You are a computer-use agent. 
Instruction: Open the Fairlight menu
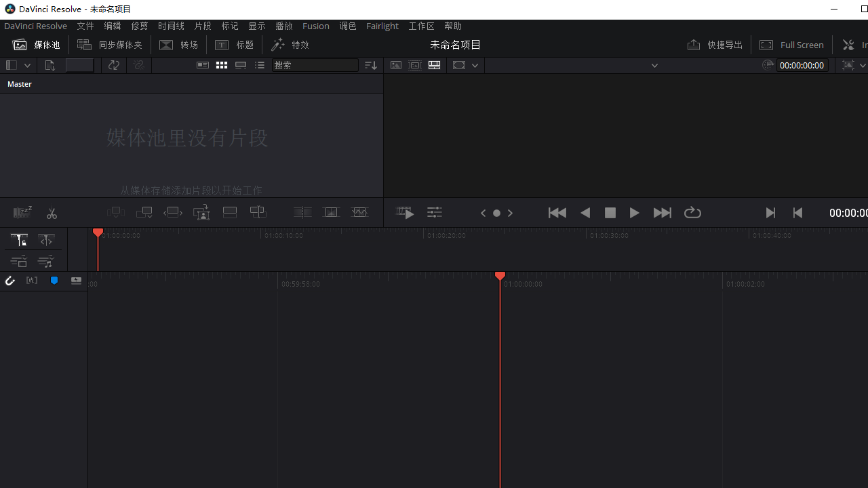[382, 26]
